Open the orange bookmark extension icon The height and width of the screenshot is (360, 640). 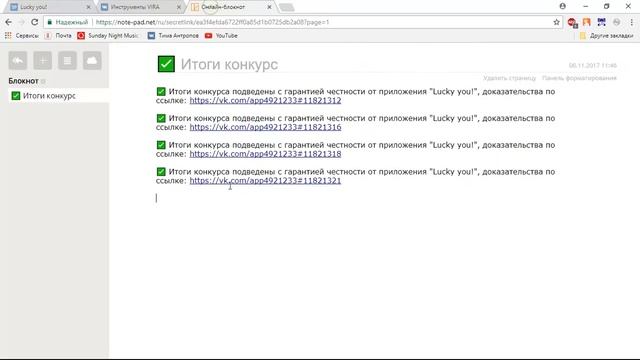click(x=587, y=22)
